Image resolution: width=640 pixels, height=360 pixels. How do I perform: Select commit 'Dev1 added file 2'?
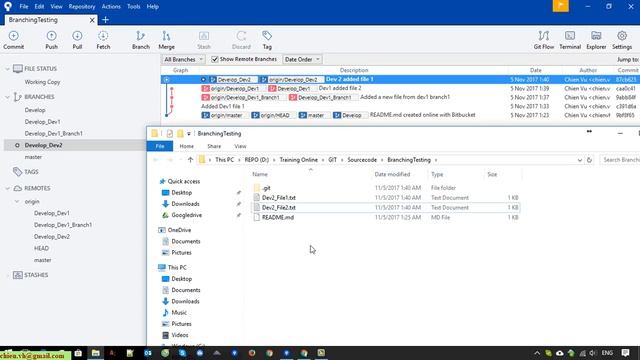tap(340, 88)
